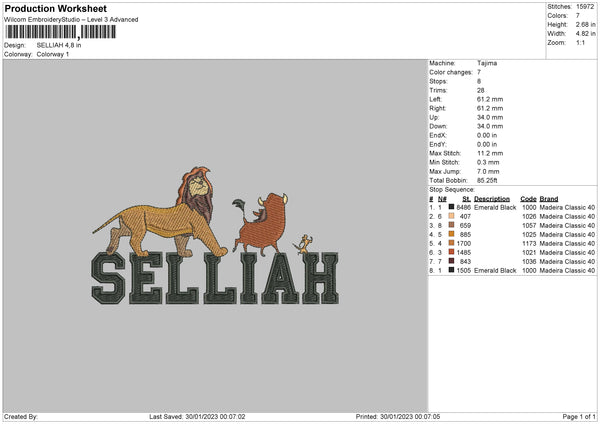Click stitch count '885' in stop row 4
This screenshot has height=424, width=600.
[x=465, y=234]
